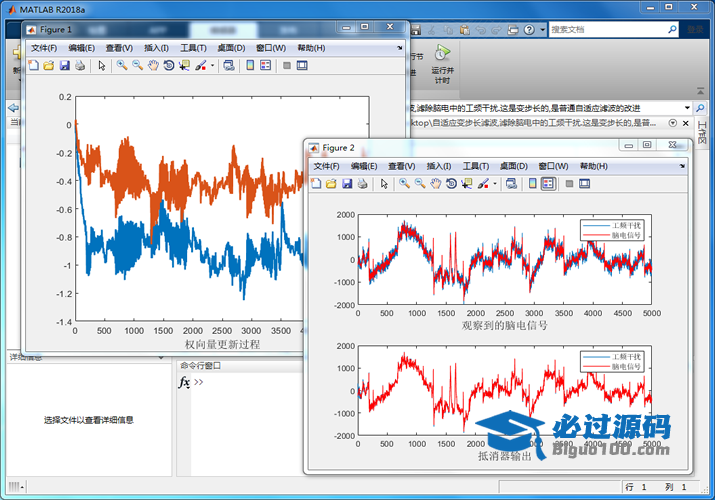Pick the Brush data tool in Figure 2
The width and height of the screenshot is (715, 500).
tap(483, 184)
